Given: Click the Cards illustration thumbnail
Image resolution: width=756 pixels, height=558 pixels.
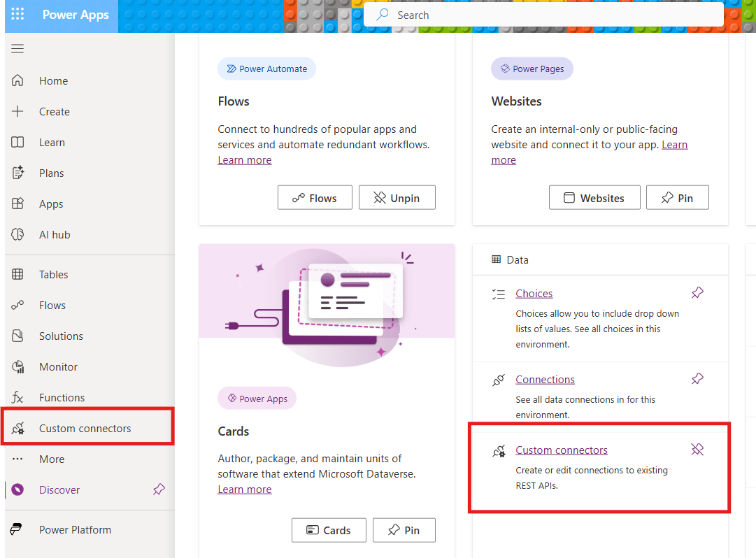Looking at the screenshot, I should [327, 306].
